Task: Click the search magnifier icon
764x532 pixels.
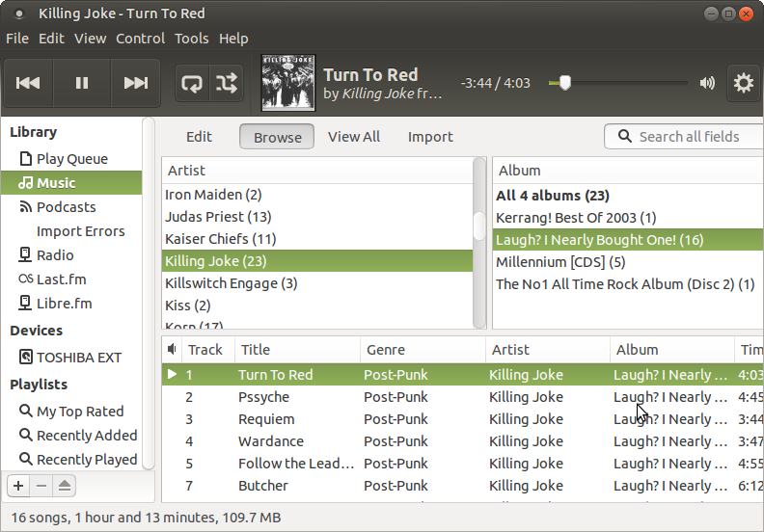Action: pyautogui.click(x=625, y=136)
